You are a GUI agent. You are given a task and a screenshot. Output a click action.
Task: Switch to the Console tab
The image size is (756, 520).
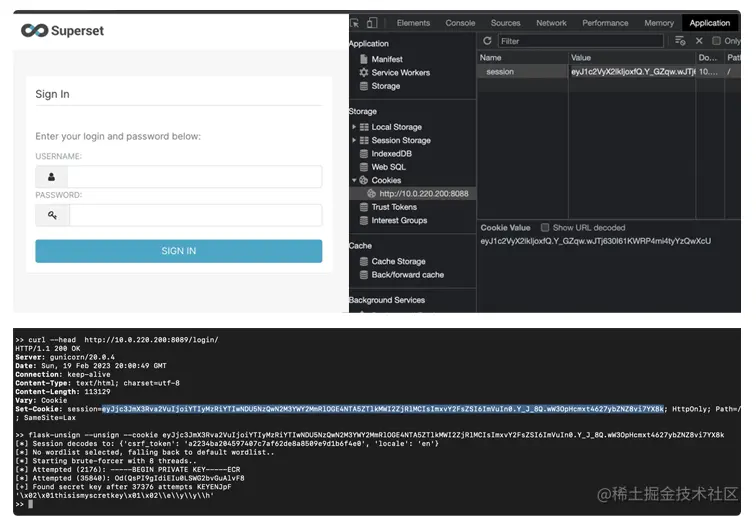(x=460, y=23)
